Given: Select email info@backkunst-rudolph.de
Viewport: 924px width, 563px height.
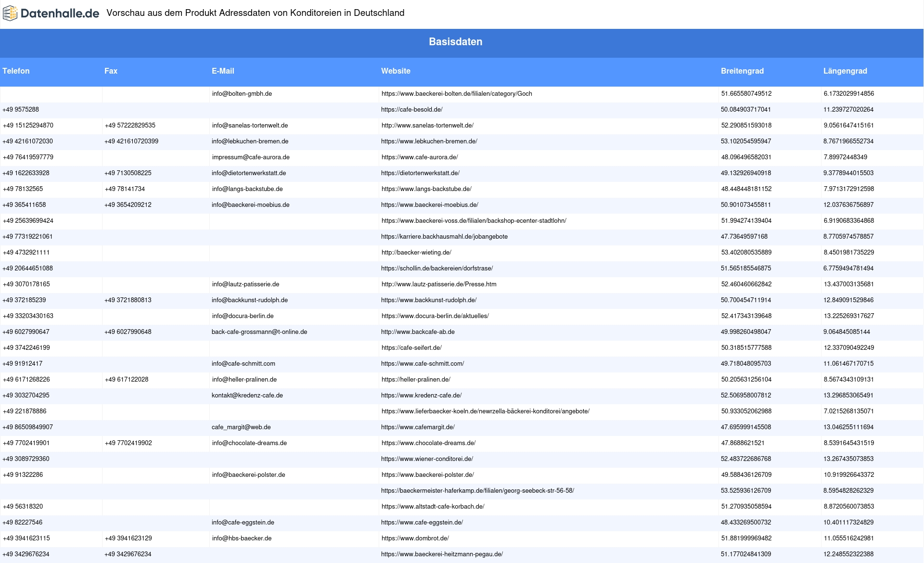Looking at the screenshot, I should (x=250, y=300).
